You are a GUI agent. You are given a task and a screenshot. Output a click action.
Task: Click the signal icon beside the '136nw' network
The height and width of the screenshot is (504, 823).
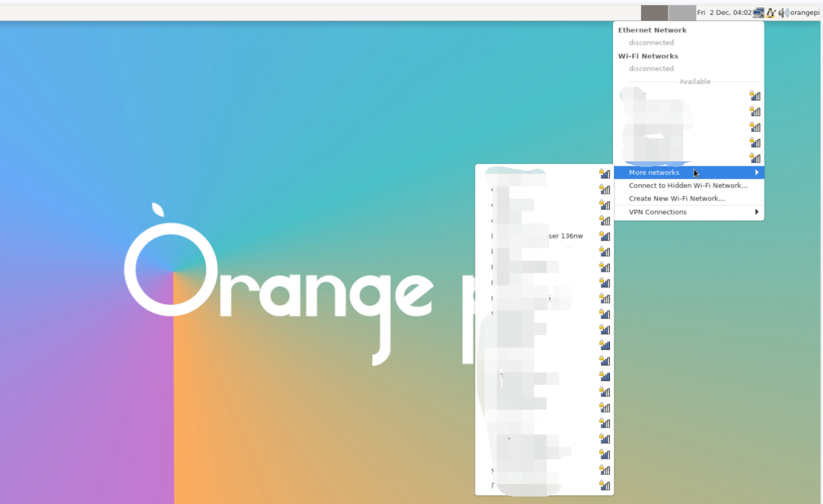coord(604,235)
